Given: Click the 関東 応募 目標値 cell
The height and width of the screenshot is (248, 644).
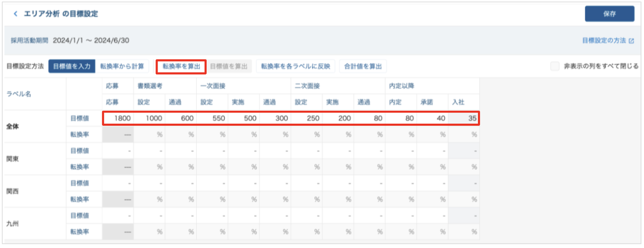Looking at the screenshot, I should coord(118,151).
